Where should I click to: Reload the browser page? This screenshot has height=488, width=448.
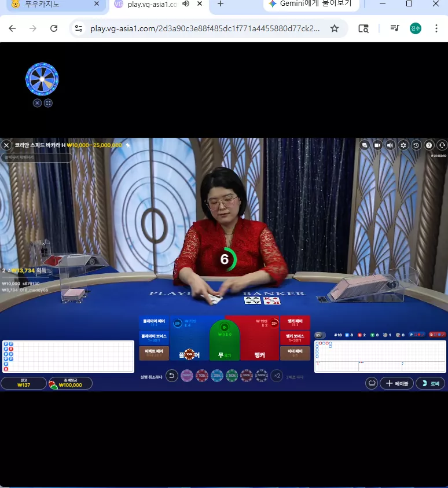tap(54, 28)
